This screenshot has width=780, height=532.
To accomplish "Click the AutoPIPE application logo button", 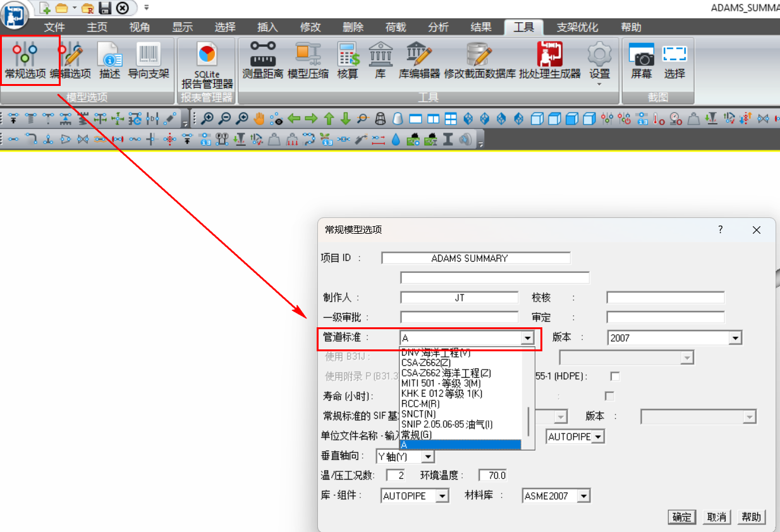I will click(15, 15).
